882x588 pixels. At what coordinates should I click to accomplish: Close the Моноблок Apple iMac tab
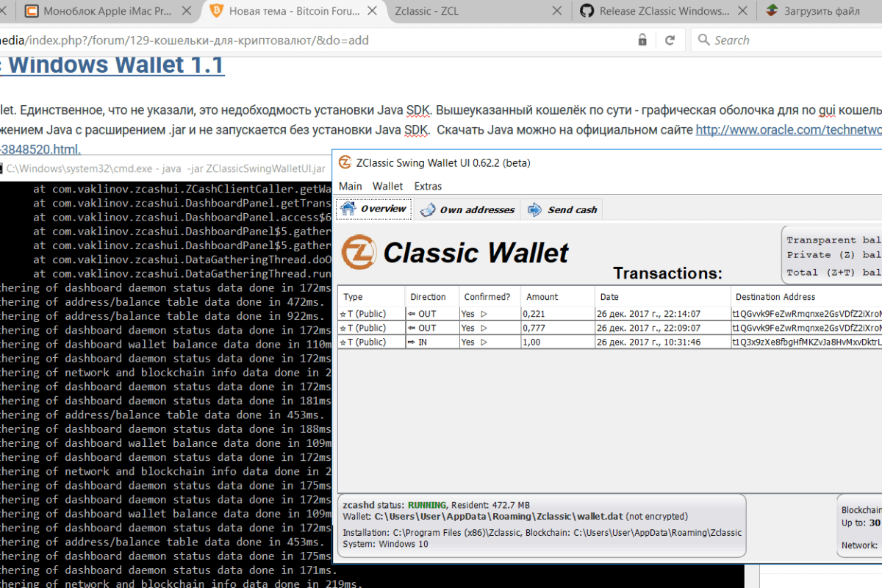187,11
